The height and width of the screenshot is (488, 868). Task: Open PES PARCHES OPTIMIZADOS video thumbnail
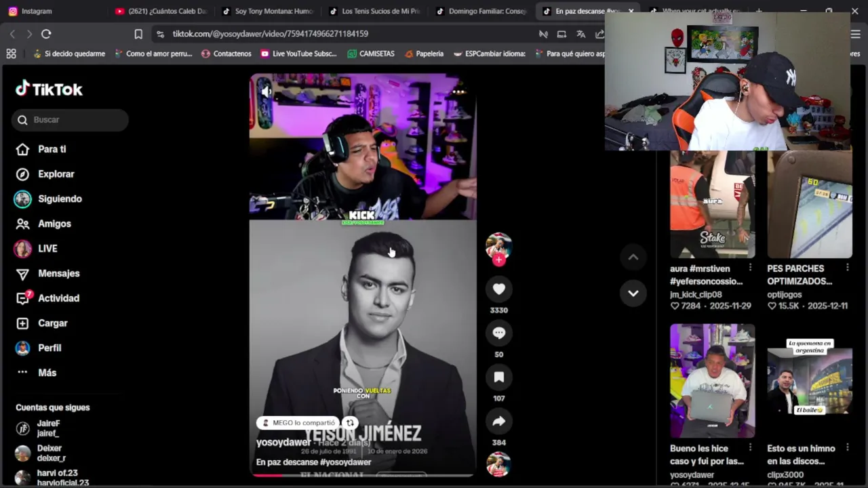810,204
